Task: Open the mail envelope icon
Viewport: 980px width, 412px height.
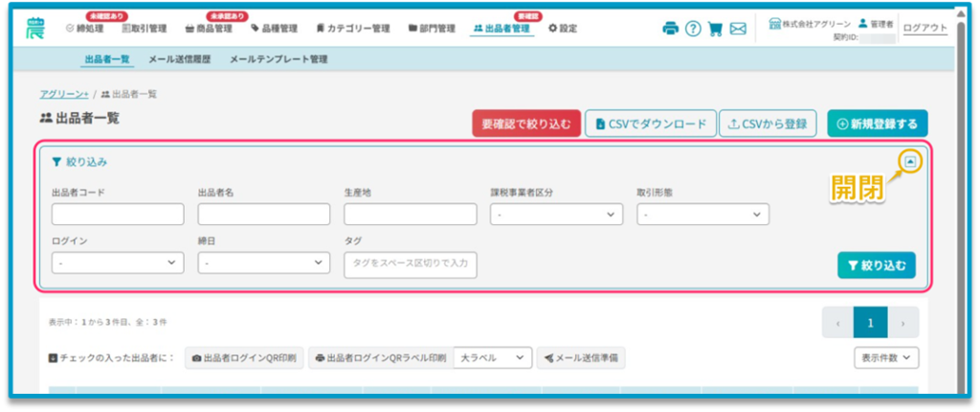Action: 738,29
